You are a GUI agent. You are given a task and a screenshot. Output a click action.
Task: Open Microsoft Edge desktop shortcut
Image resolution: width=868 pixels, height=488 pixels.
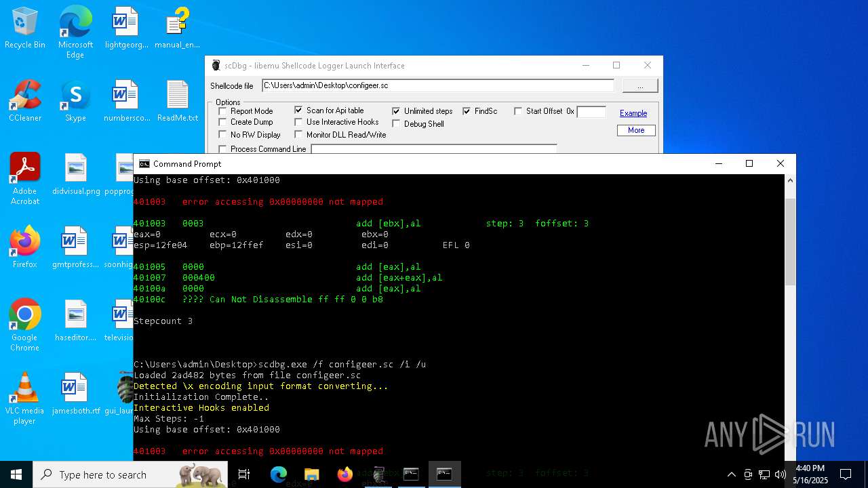point(75,33)
